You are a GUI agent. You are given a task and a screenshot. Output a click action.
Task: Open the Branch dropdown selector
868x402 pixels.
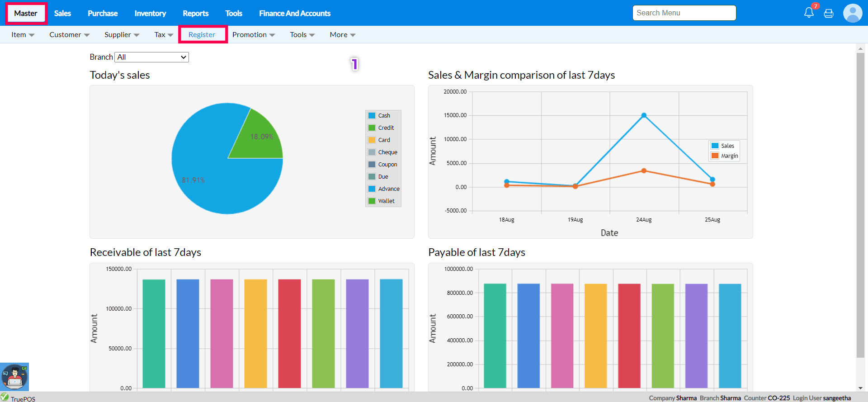point(152,57)
